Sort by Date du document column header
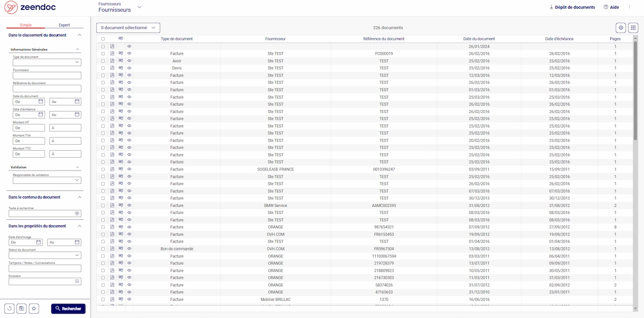Image resolution: width=644 pixels, height=318 pixels. 479,39
